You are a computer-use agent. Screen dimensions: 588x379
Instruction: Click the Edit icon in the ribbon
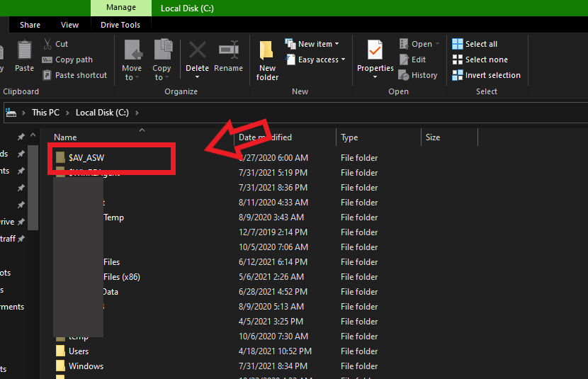pos(404,60)
